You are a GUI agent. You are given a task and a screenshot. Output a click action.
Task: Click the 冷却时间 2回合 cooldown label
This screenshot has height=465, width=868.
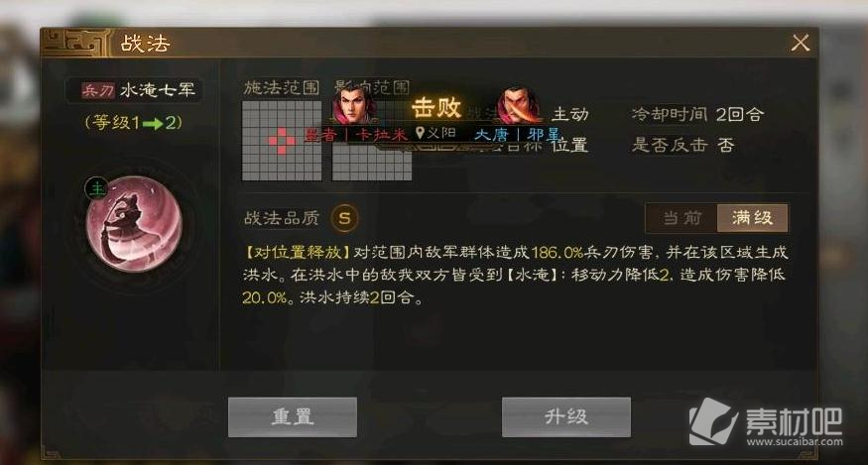coord(697,115)
